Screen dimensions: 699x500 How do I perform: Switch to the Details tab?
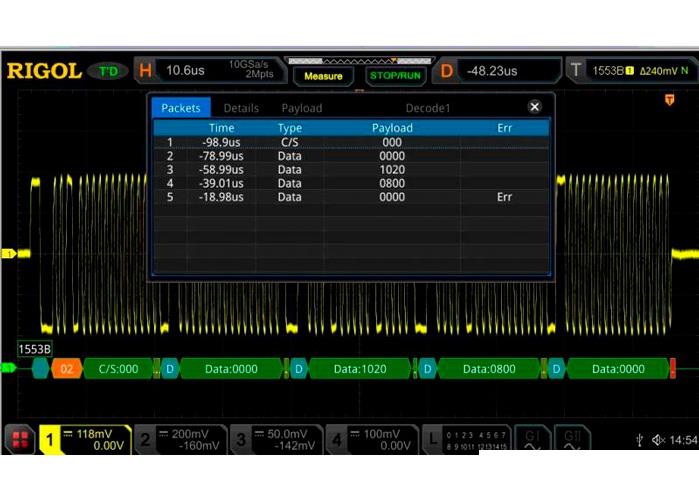pos(241,108)
